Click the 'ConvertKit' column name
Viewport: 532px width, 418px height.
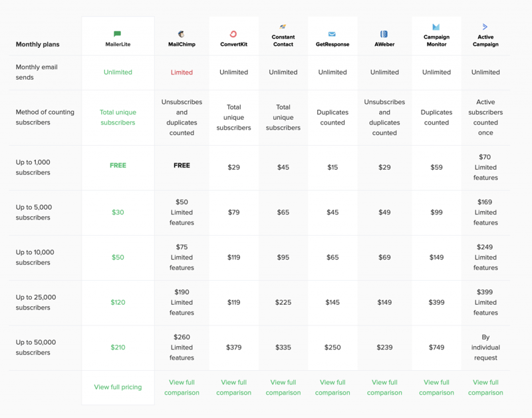[234, 44]
